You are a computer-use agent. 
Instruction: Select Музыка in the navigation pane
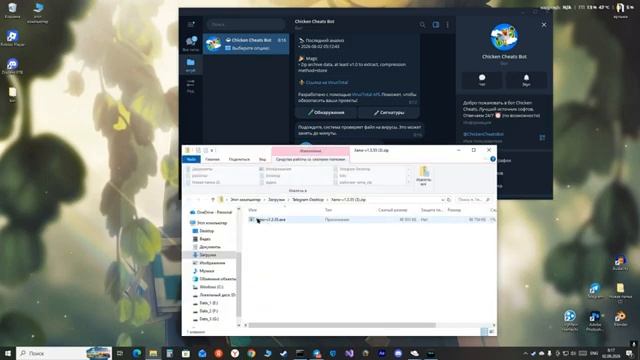pyautogui.click(x=203, y=271)
